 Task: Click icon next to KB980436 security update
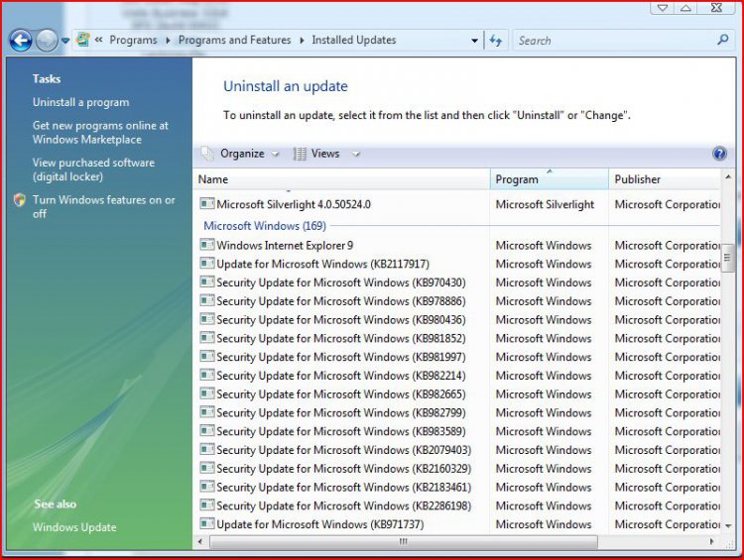tap(207, 319)
